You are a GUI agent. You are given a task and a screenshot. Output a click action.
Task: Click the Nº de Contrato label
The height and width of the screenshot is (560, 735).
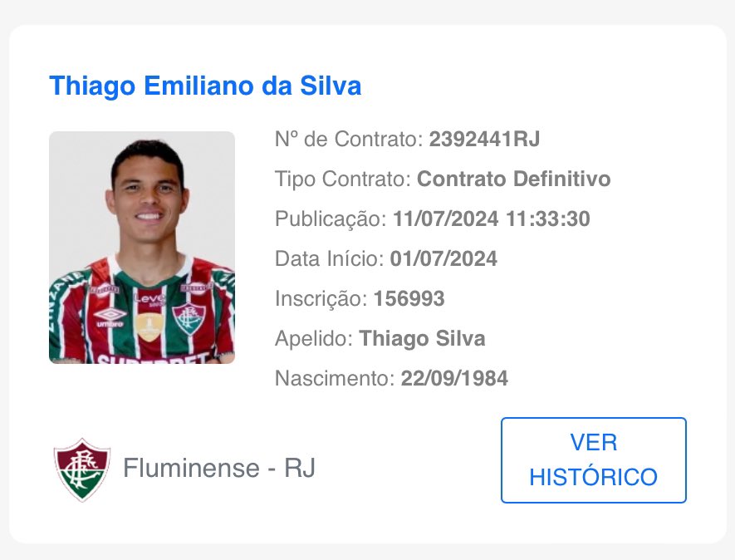click(x=350, y=139)
